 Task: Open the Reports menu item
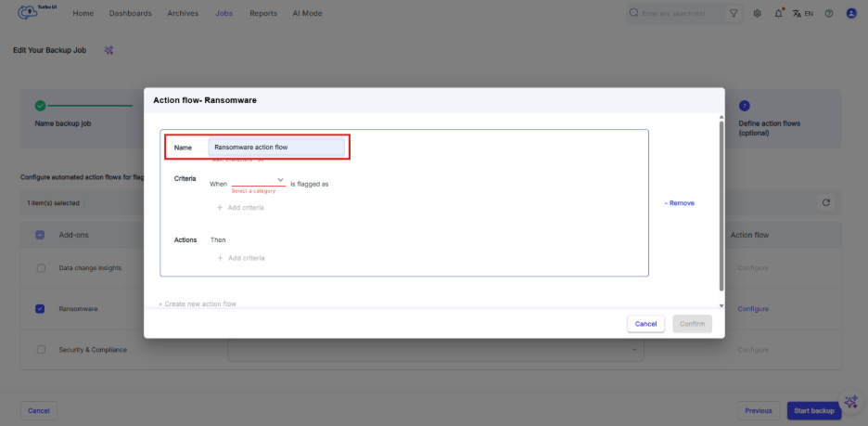(263, 14)
